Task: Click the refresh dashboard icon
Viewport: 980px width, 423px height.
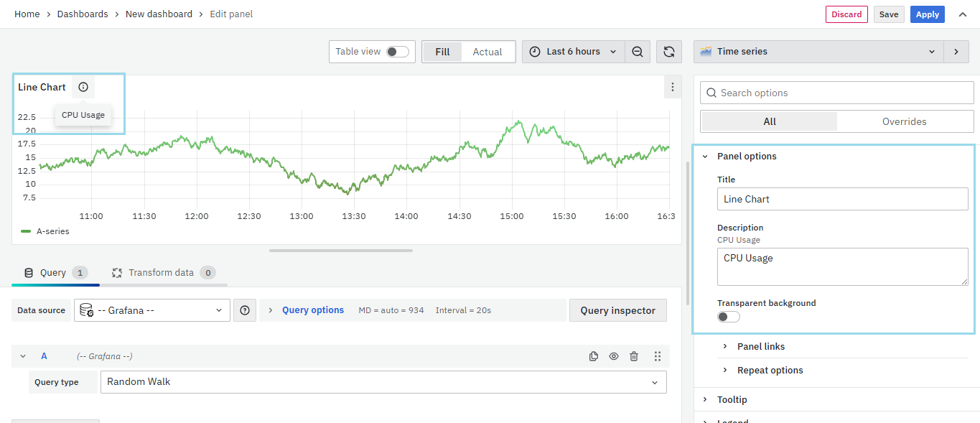Action: tap(668, 52)
